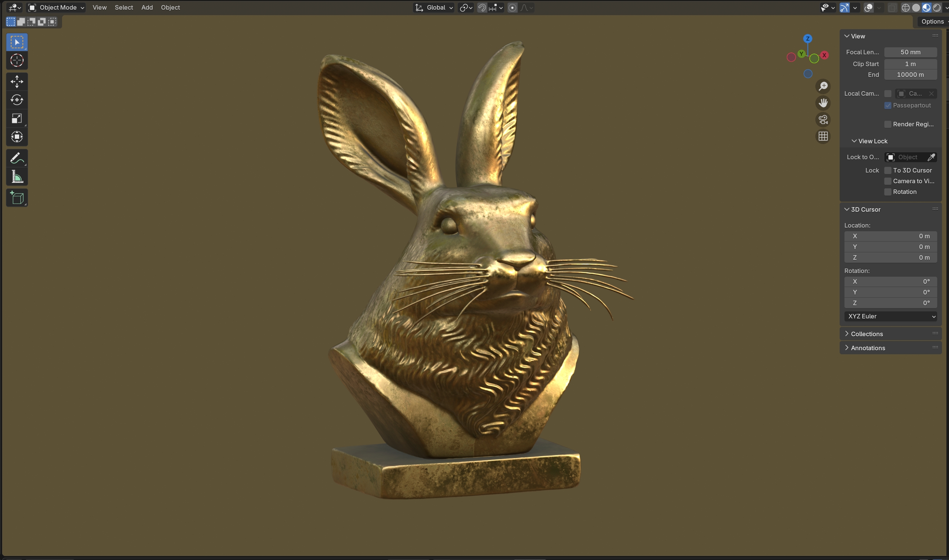Screen dimensions: 949x560
Task: Click the Add Cube tool
Action: pyautogui.click(x=17, y=198)
